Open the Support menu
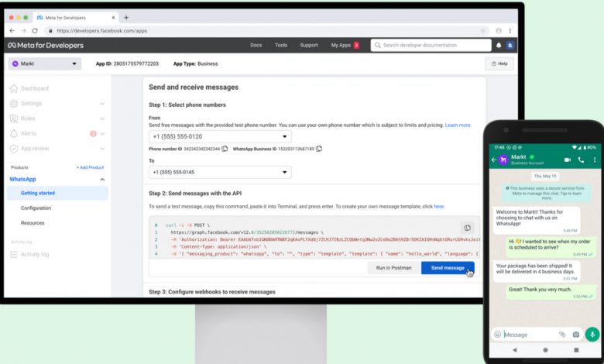This screenshot has width=604, height=364. (309, 45)
